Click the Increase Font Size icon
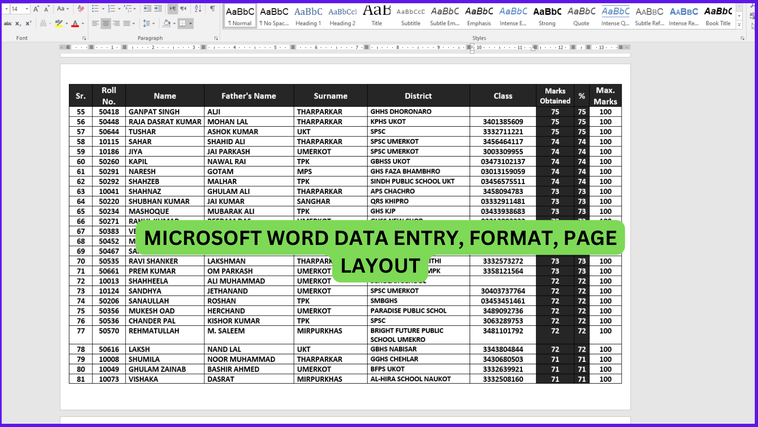Screen dimensions: 758x427 coord(36,9)
